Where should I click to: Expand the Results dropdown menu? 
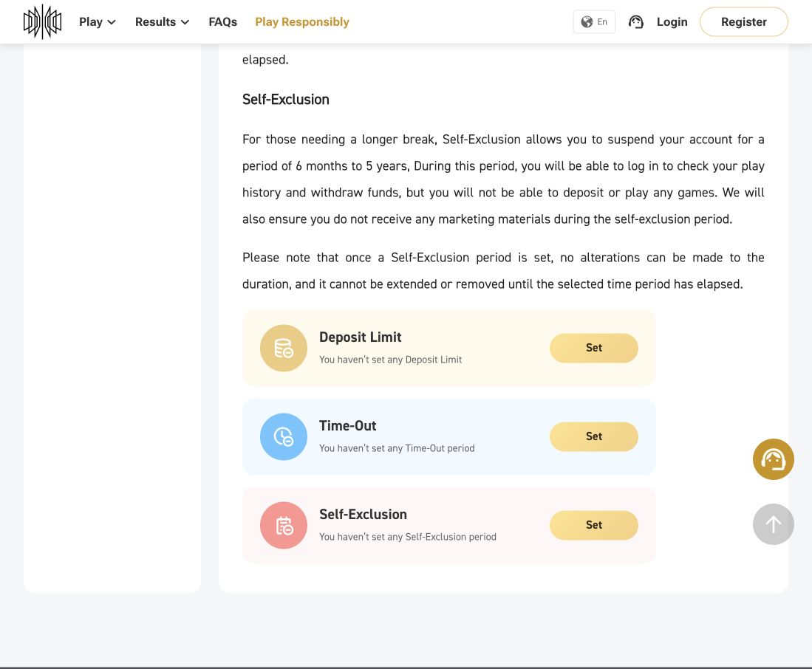tap(162, 21)
